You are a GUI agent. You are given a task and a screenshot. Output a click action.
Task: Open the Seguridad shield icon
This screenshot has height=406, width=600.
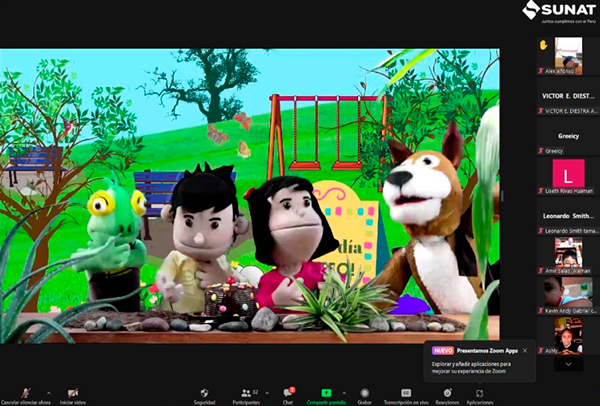click(x=205, y=393)
